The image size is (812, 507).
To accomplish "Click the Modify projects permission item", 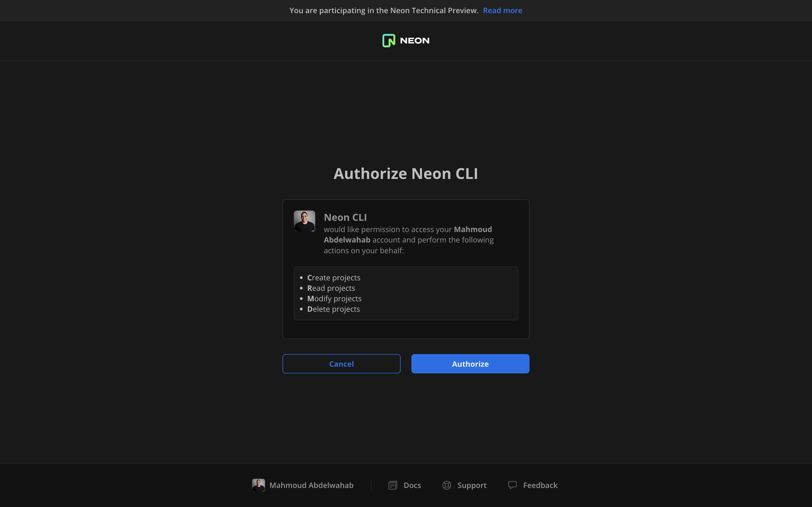I will pos(334,298).
